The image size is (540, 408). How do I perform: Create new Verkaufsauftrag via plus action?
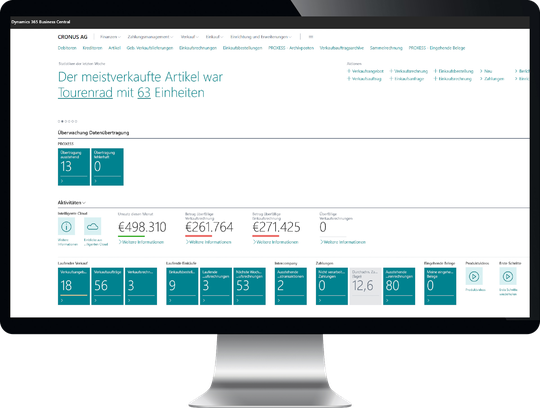(364, 79)
